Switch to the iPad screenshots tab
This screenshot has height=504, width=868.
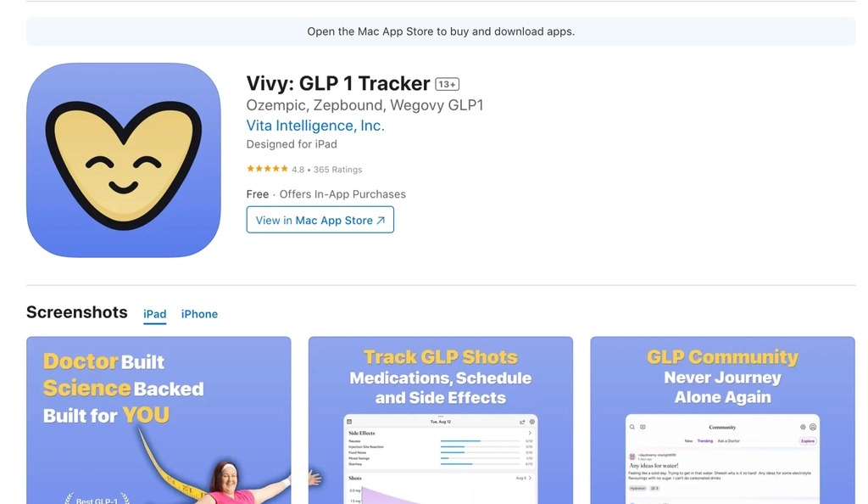(x=155, y=314)
